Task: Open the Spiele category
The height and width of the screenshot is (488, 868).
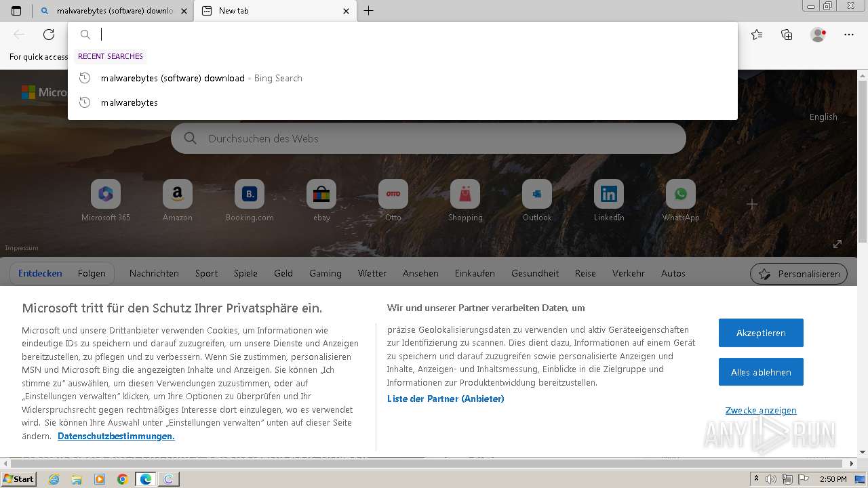Action: tap(245, 274)
